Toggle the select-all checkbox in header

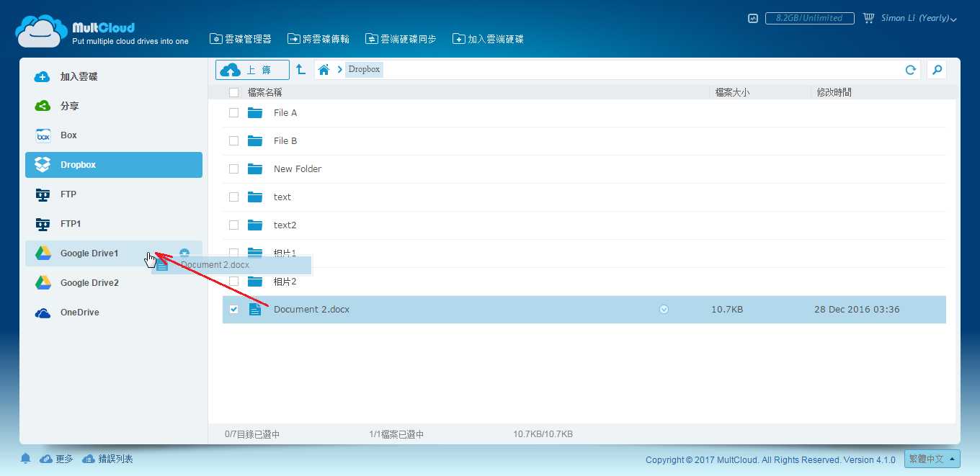coord(233,92)
